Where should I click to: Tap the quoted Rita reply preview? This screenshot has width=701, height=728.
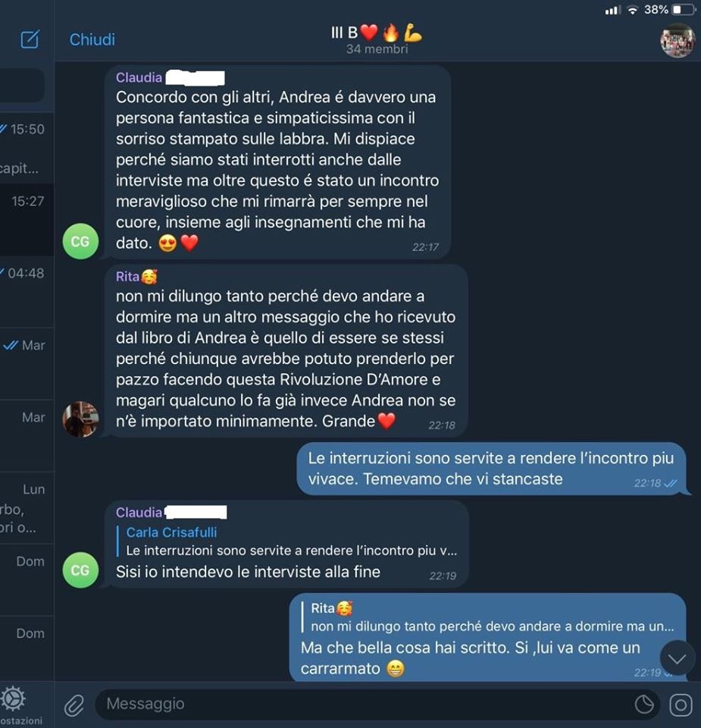(488, 617)
